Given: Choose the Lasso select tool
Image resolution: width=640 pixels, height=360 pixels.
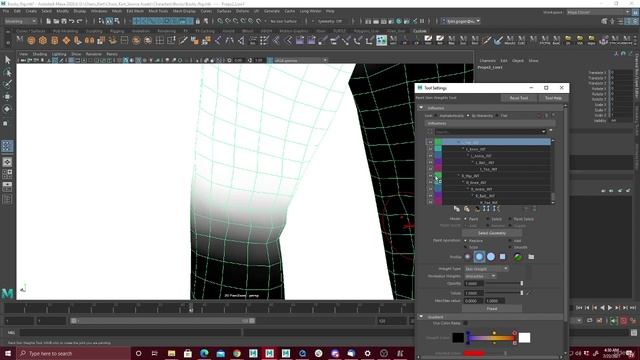Looking at the screenshot, I should coord(7,73).
